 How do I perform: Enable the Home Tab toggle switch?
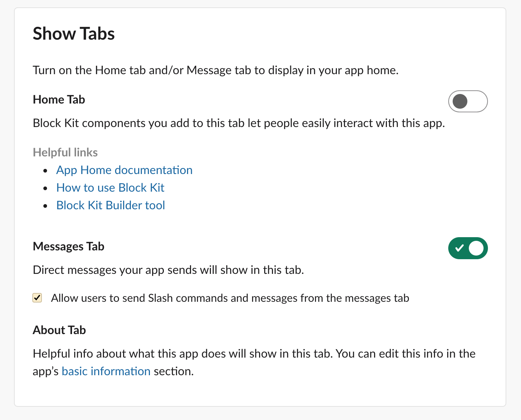point(468,101)
